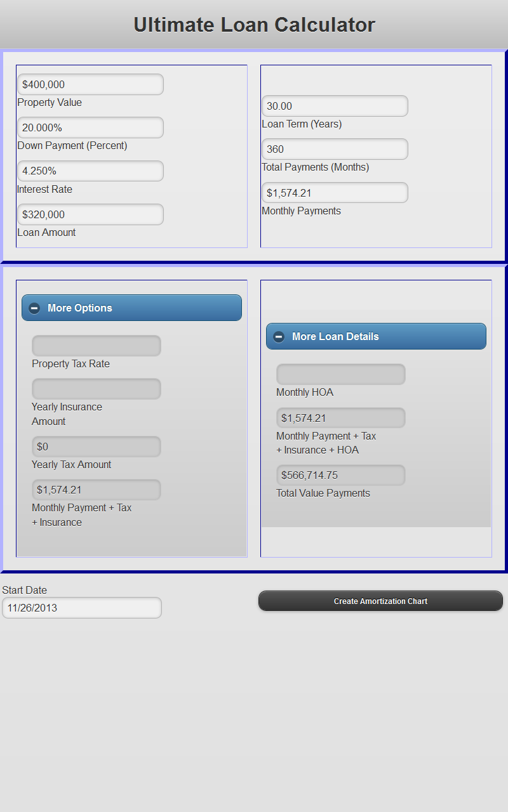Click the empty Yearly Insurance Amount field
The width and height of the screenshot is (508, 812).
[97, 389]
